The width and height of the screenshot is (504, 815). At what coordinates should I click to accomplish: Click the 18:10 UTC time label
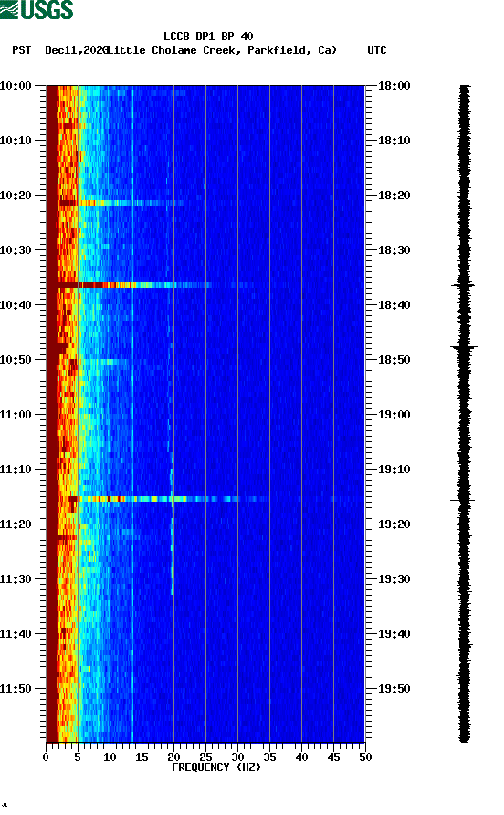click(394, 141)
